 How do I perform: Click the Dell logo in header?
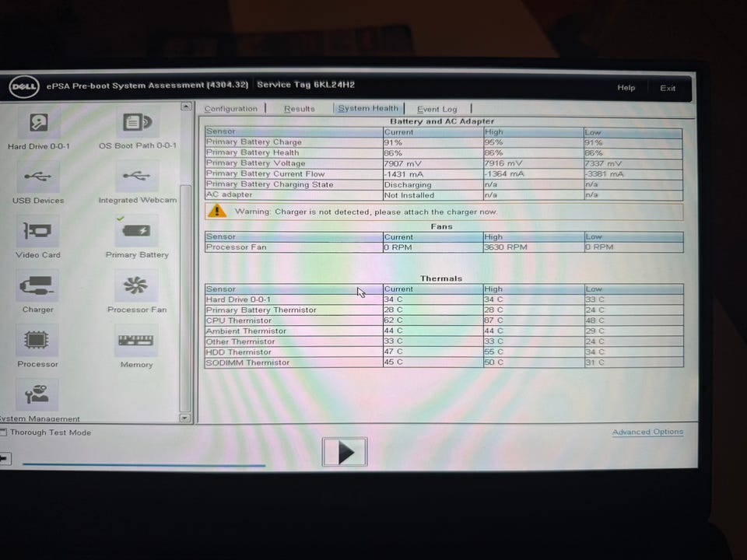(24, 86)
